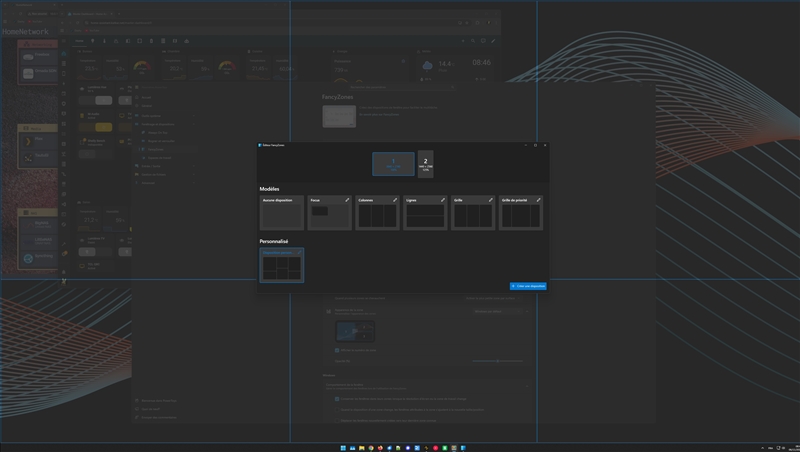This screenshot has width=800, height=452.
Task: Edit the custom Disposition personnalisée layout
Action: (299, 252)
